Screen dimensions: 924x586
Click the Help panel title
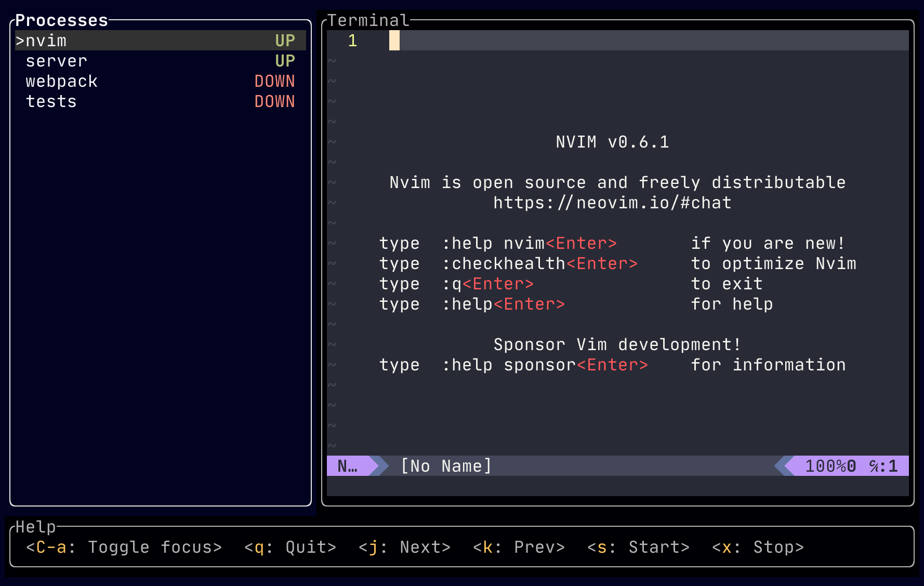(x=35, y=527)
